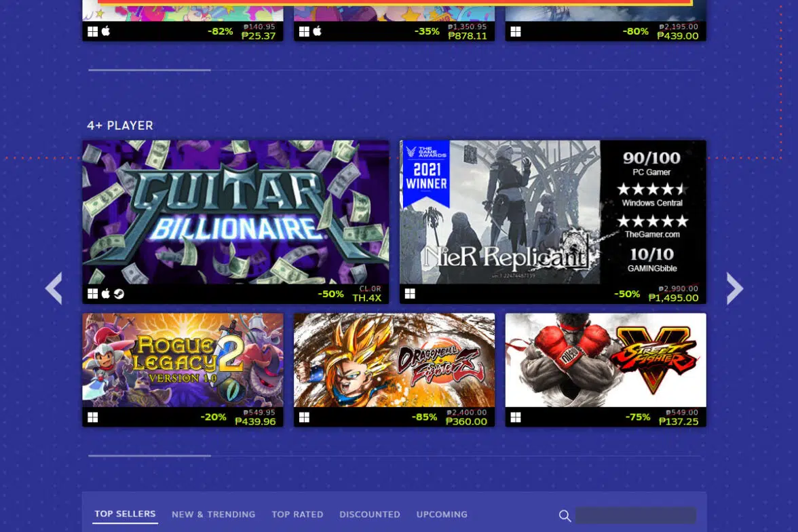This screenshot has width=798, height=532.
Task: Click the Windows icon on NieR Replicant card
Action: click(x=410, y=294)
